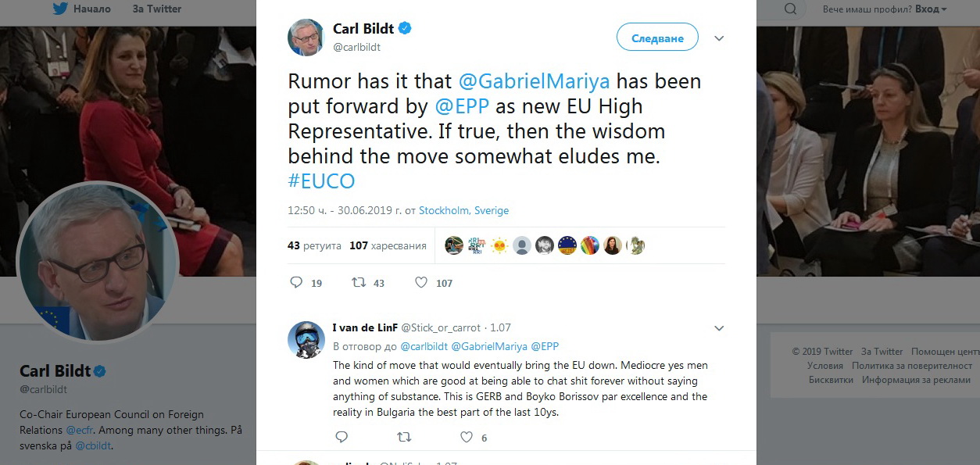The width and height of the screenshot is (980, 465).
Task: Open the За Twitter menu item
Action: pos(156,9)
